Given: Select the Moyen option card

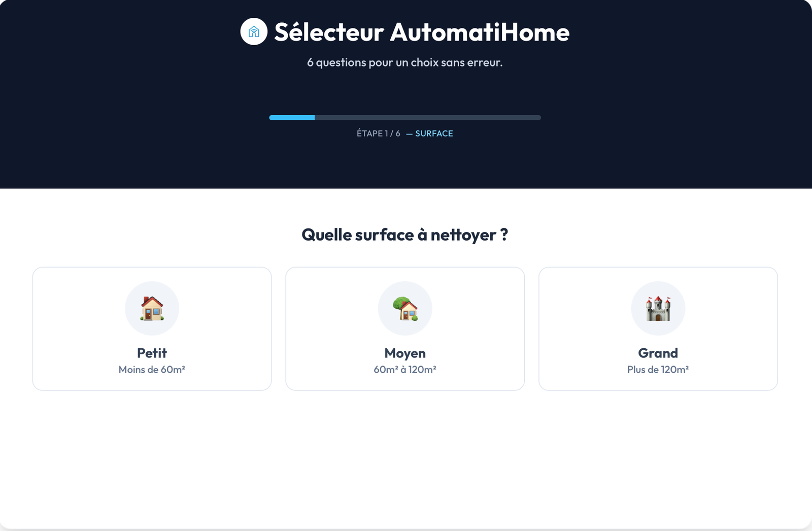Looking at the screenshot, I should (405, 328).
